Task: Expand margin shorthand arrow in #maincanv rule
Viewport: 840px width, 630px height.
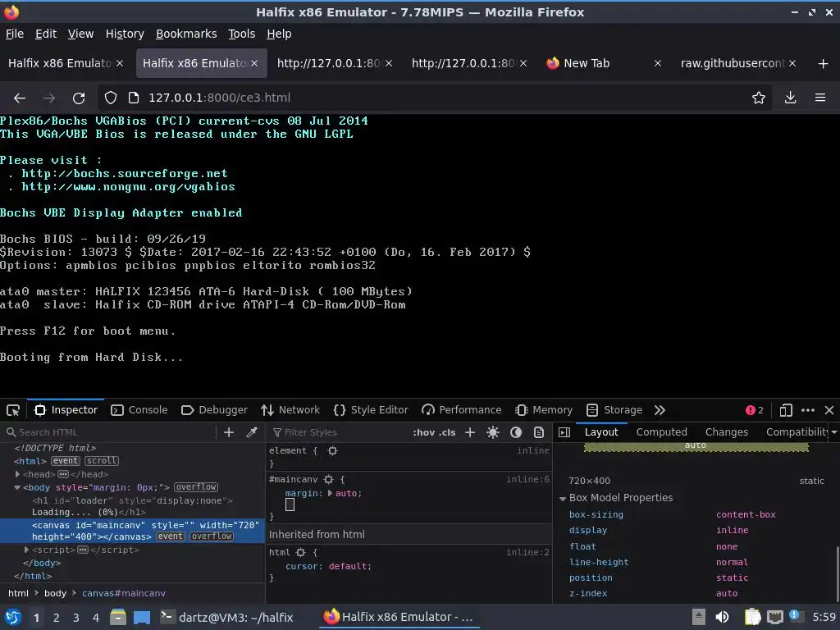Action: click(x=330, y=493)
